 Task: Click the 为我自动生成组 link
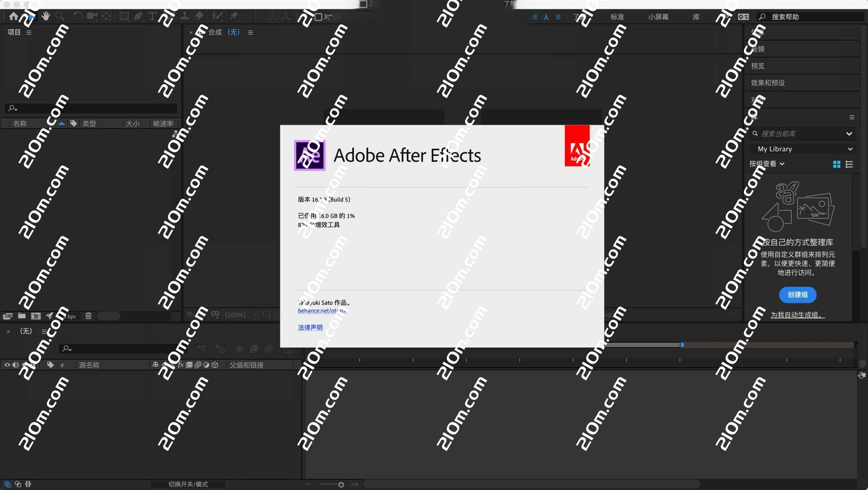pyautogui.click(x=797, y=315)
